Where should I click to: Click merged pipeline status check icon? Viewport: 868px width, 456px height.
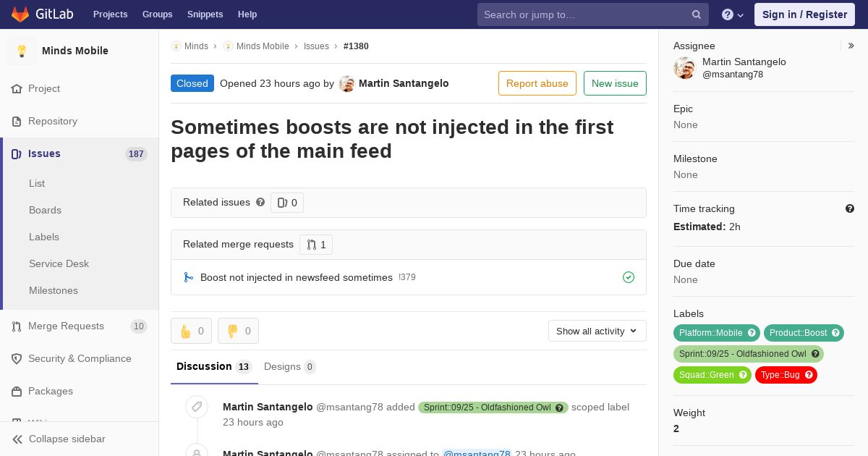629,277
